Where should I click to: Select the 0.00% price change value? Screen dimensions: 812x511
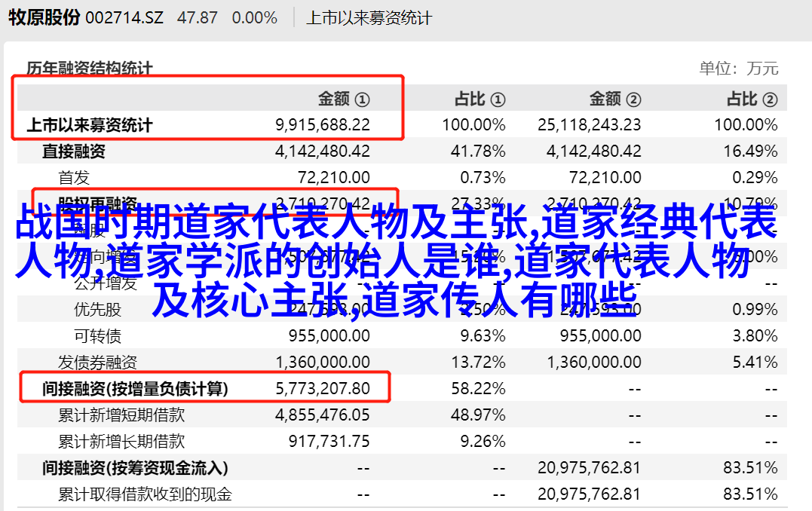click(x=255, y=18)
